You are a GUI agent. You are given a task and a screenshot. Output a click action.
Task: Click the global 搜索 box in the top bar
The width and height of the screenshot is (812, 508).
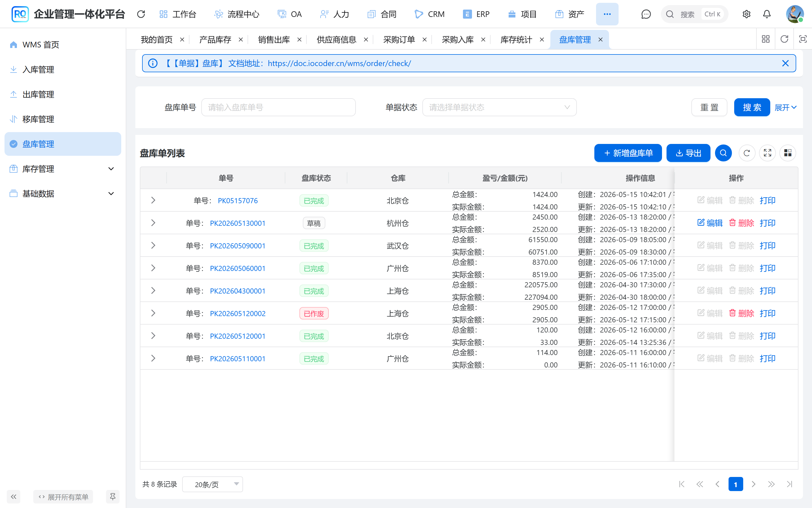point(694,14)
